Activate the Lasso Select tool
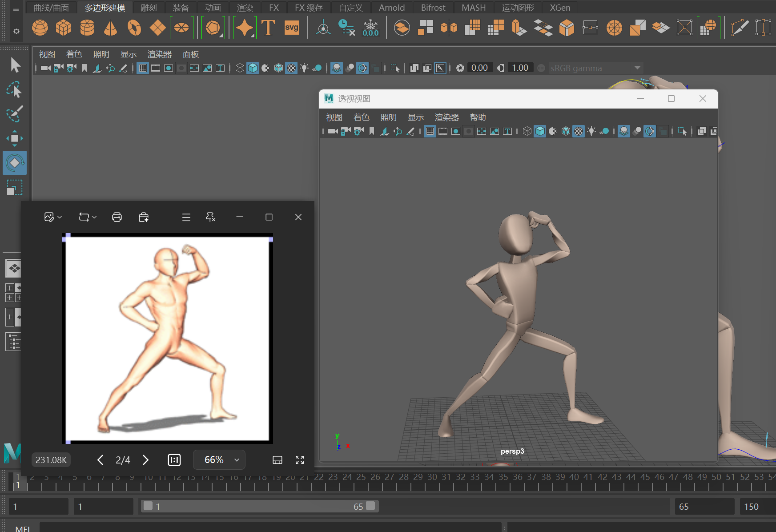776x532 pixels. click(15, 90)
